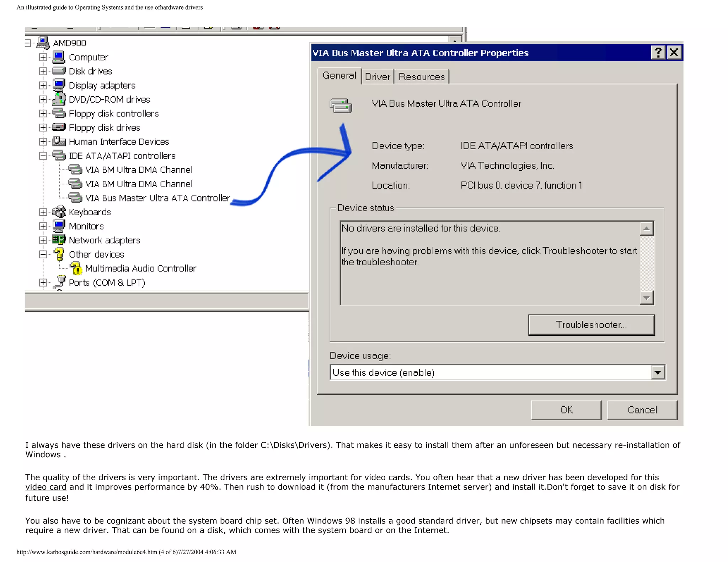Open the Device usage dropdown
This screenshot has height=562, width=728.
pyautogui.click(x=658, y=372)
